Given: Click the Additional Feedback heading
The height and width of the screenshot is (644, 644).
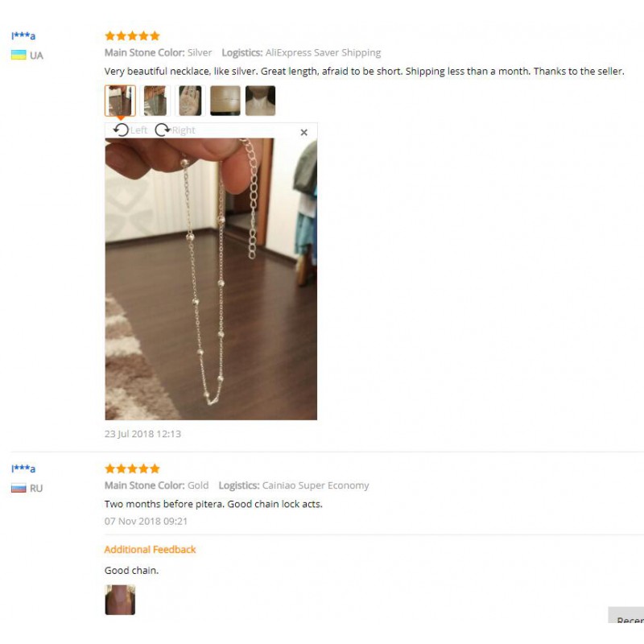Looking at the screenshot, I should 150,550.
